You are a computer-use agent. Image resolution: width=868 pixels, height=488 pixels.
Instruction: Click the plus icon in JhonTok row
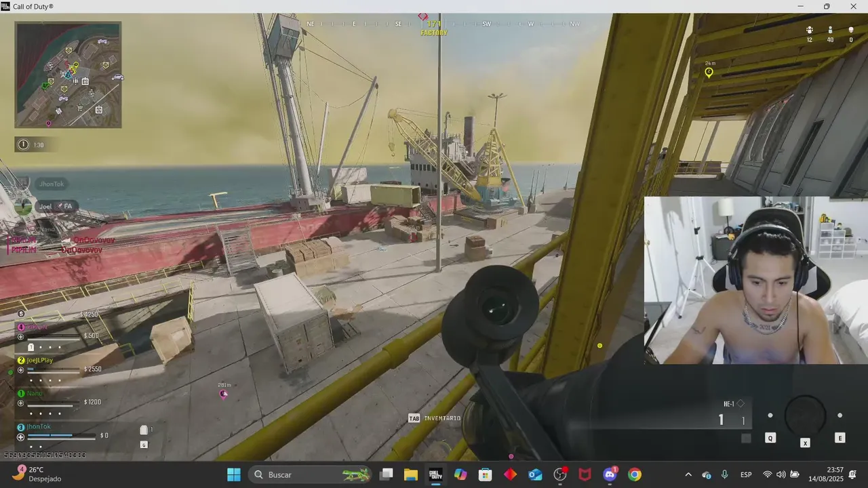[x=20, y=437]
